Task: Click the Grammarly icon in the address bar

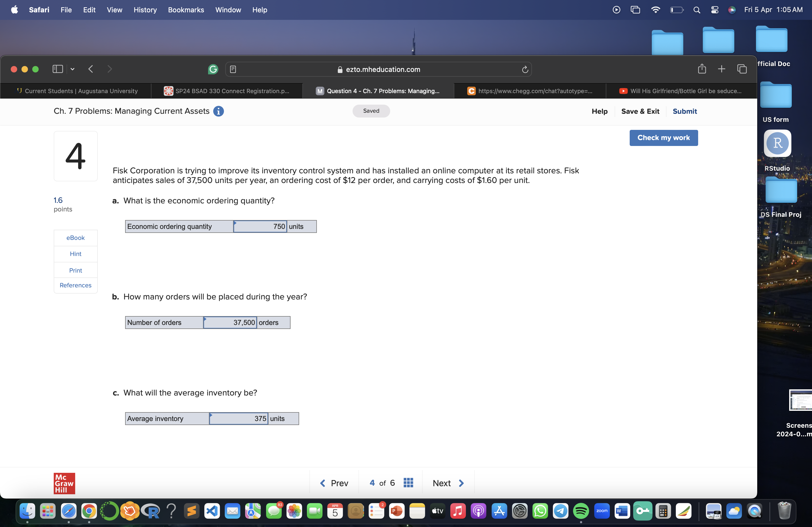Action: (213, 69)
